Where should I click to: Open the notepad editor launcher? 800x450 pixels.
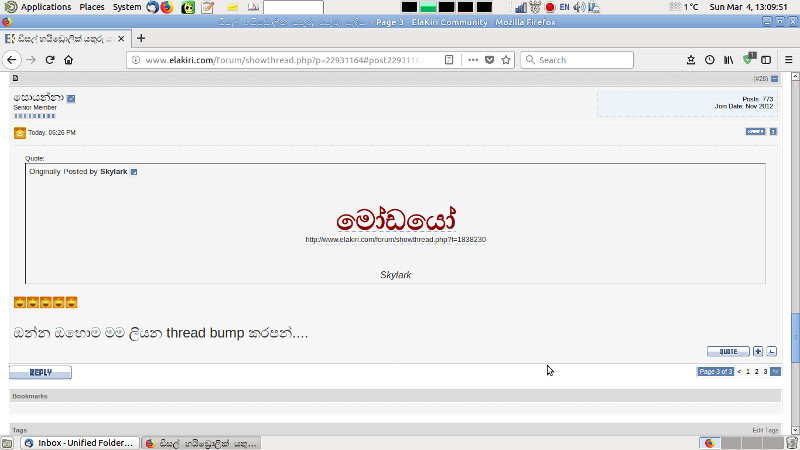tap(207, 7)
